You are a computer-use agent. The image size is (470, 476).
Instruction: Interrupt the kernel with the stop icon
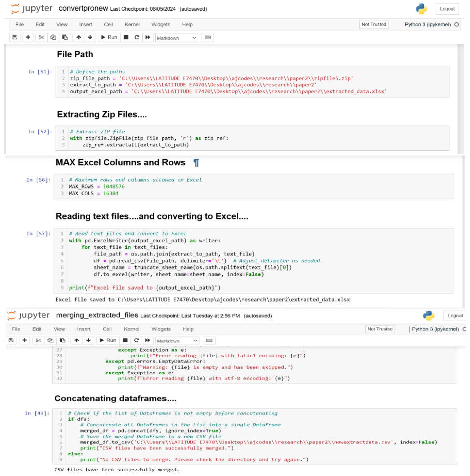(x=126, y=37)
